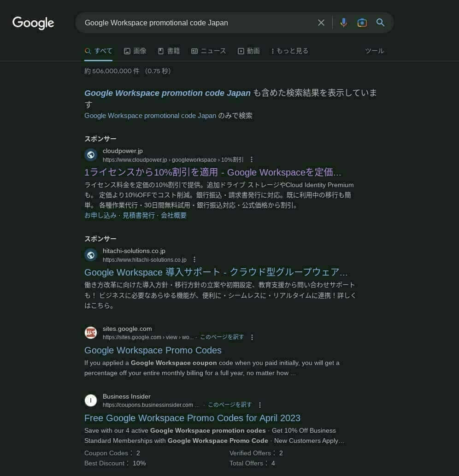Select the すべて tab
459x476 pixels.
point(98,51)
